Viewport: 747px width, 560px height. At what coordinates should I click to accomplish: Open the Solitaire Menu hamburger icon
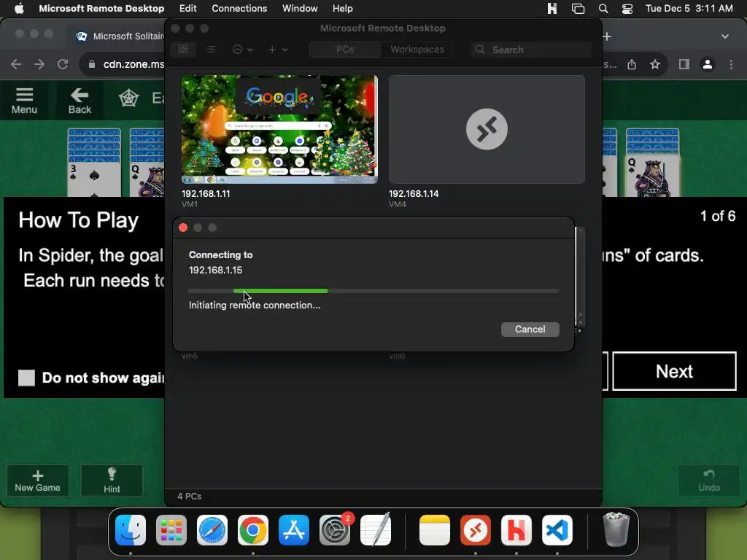24,101
